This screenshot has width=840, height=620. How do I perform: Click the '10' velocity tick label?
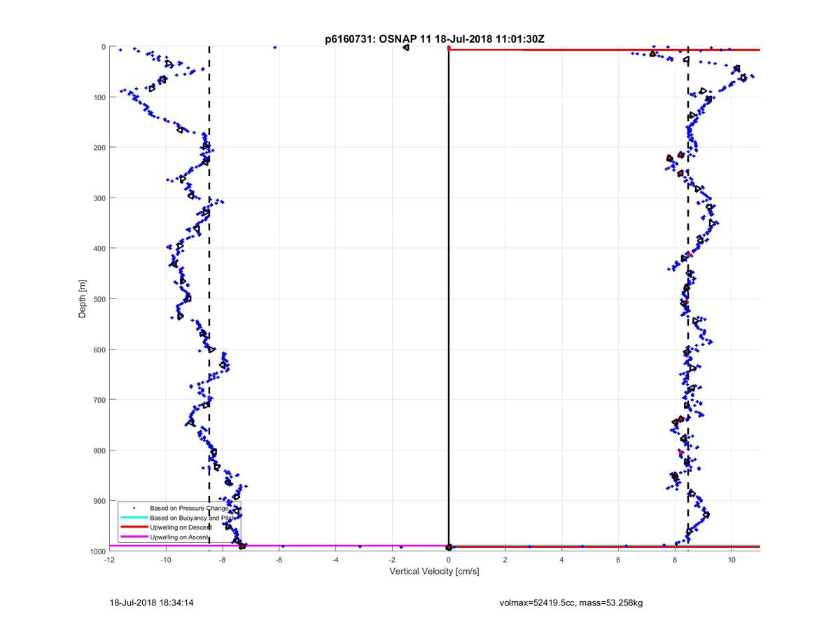tap(731, 560)
